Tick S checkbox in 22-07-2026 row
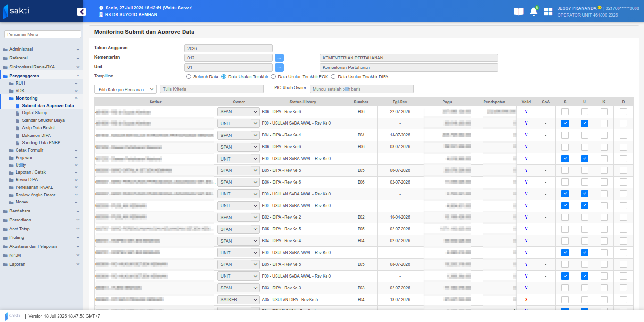 pyautogui.click(x=565, y=111)
